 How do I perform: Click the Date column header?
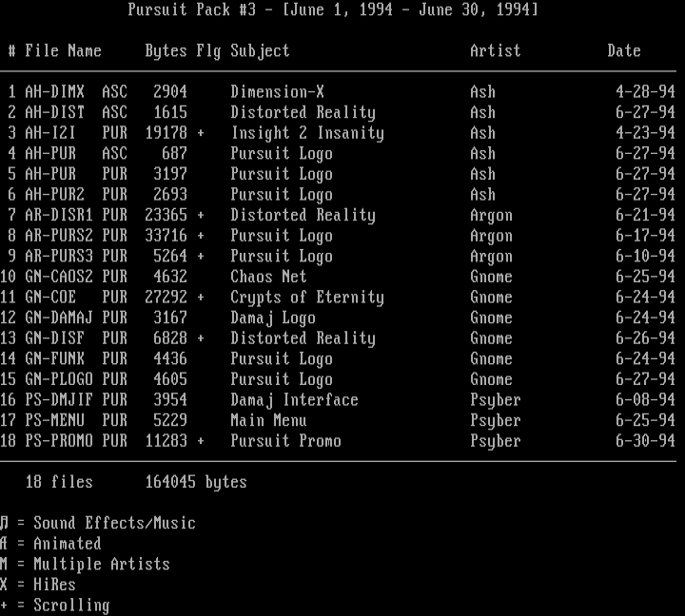624,50
